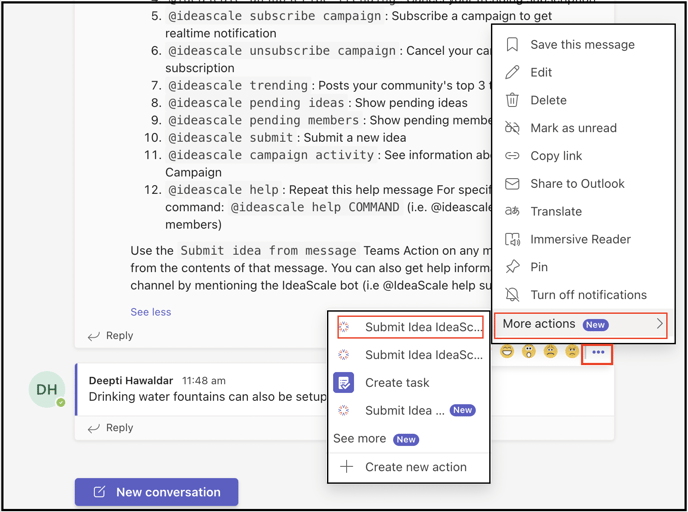React with the sad emoji
Screen dimensions: 688x512
click(x=550, y=351)
